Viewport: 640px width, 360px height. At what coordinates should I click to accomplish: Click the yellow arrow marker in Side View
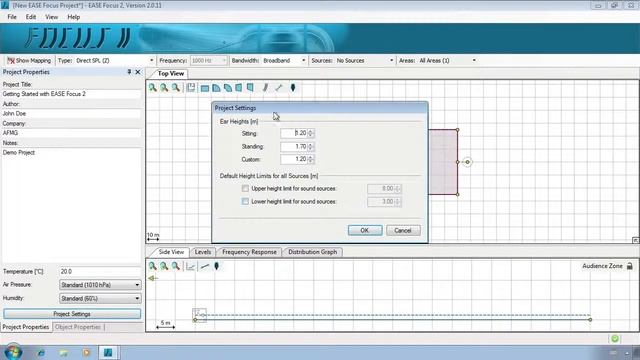pyautogui.click(x=153, y=278)
